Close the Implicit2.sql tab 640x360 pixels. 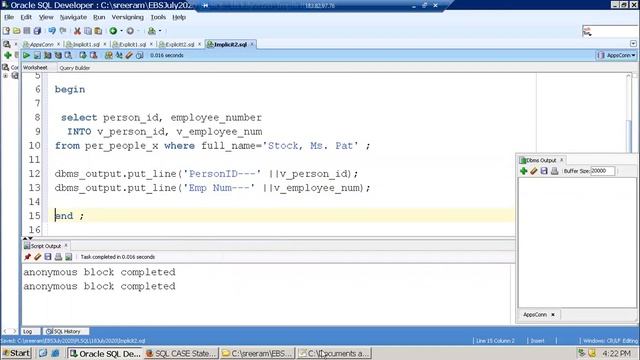coord(252,44)
